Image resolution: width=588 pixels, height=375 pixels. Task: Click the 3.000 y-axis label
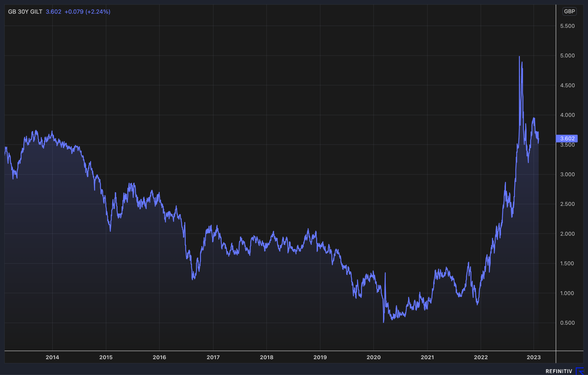pyautogui.click(x=567, y=174)
